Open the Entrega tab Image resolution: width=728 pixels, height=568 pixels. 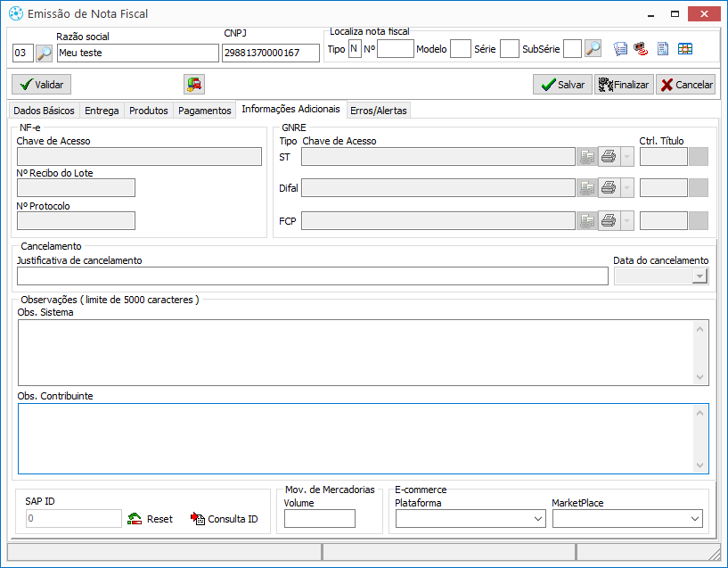click(x=102, y=111)
